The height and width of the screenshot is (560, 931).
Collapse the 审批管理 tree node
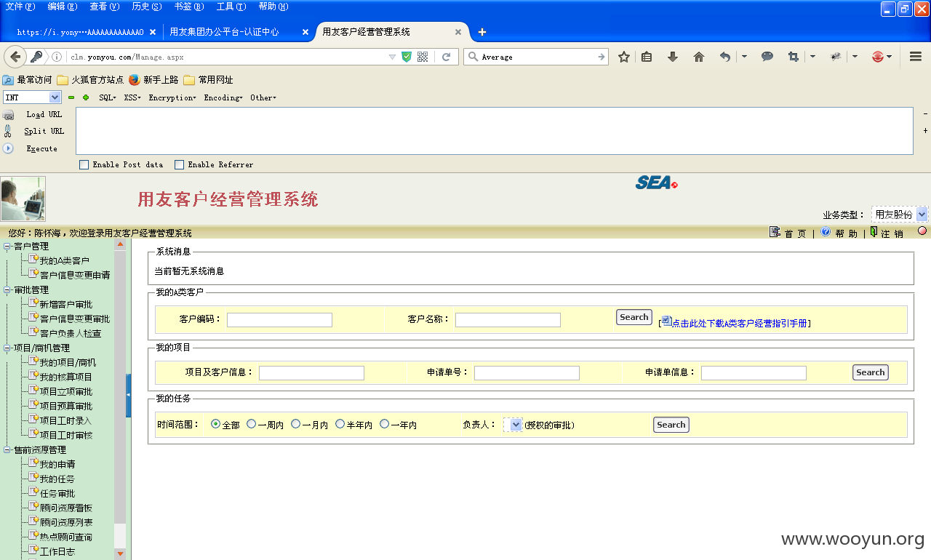pyautogui.click(x=7, y=290)
